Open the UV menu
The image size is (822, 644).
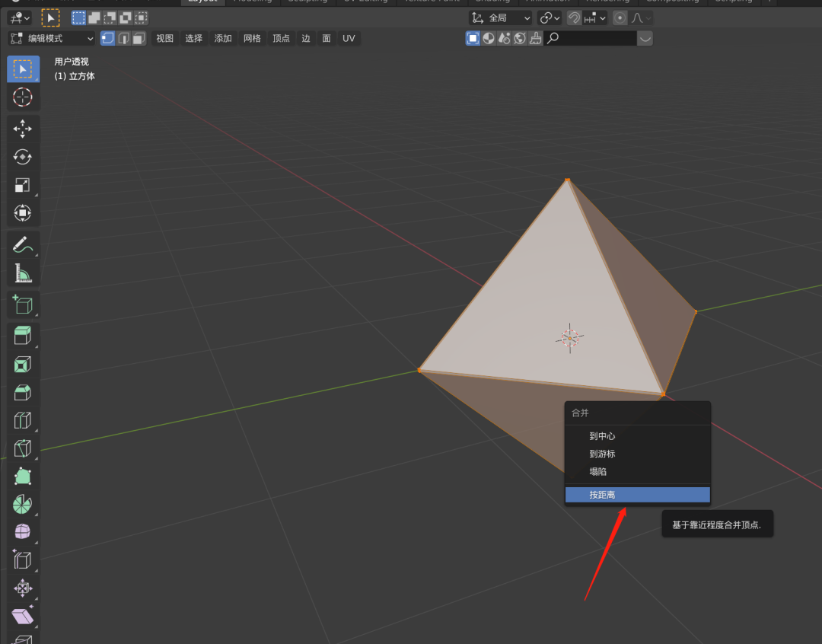pyautogui.click(x=349, y=38)
